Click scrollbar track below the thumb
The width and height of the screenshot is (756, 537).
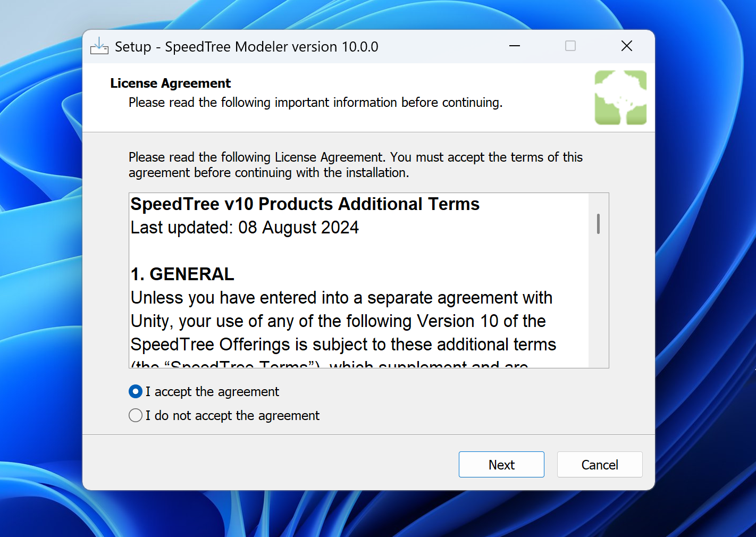click(x=598, y=308)
